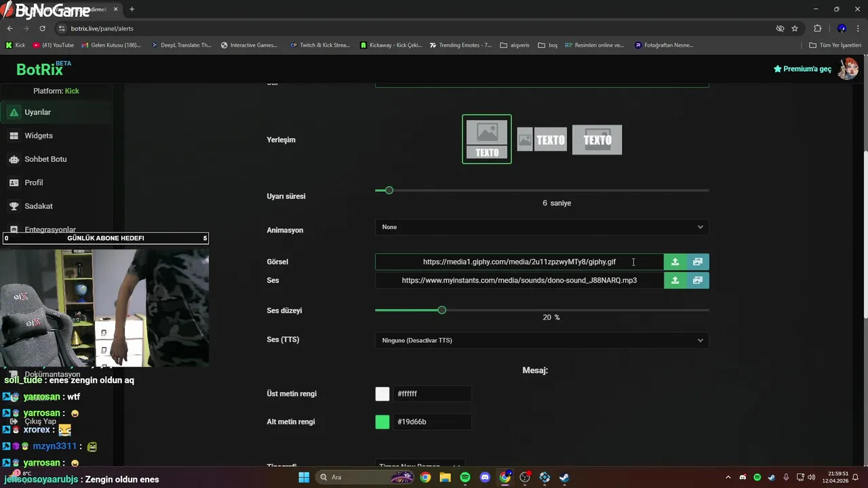Open Interactive Games bookmark
868x488 pixels.
click(249, 45)
